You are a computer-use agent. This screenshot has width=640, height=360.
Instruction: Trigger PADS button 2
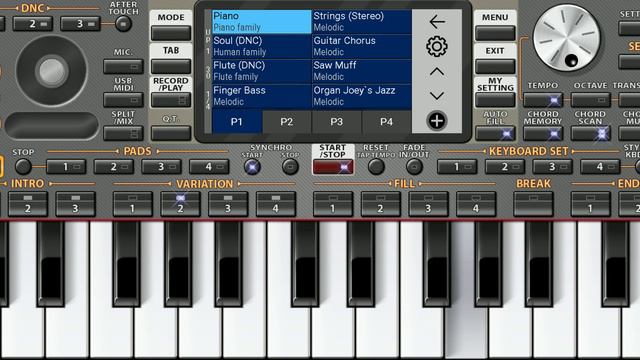(x=113, y=167)
